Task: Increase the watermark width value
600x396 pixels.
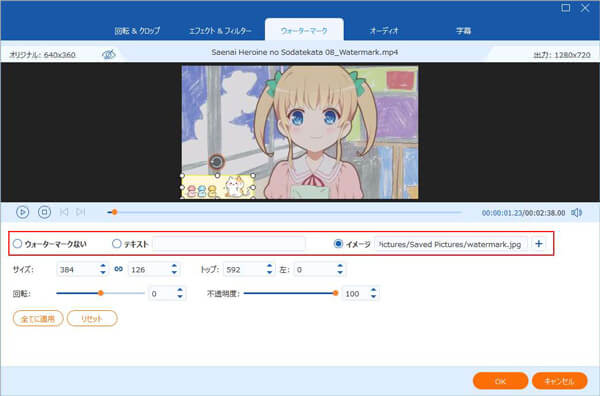Action: (103, 266)
